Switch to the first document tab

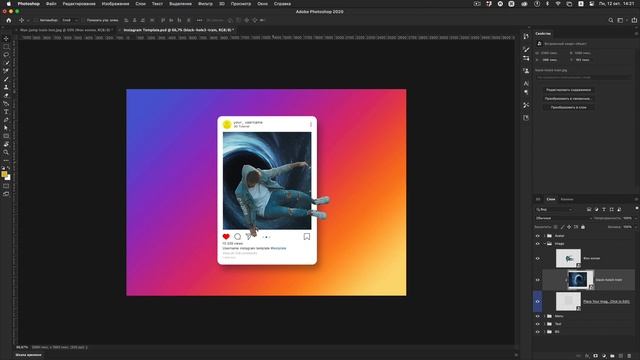[65, 30]
